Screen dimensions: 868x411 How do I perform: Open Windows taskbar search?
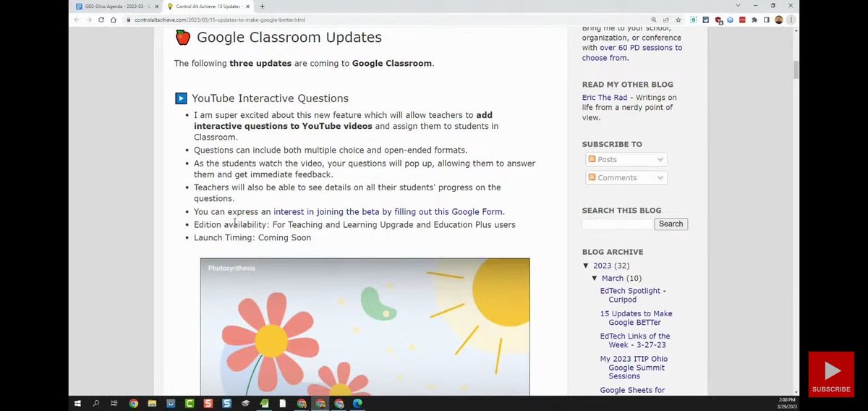tap(95, 403)
